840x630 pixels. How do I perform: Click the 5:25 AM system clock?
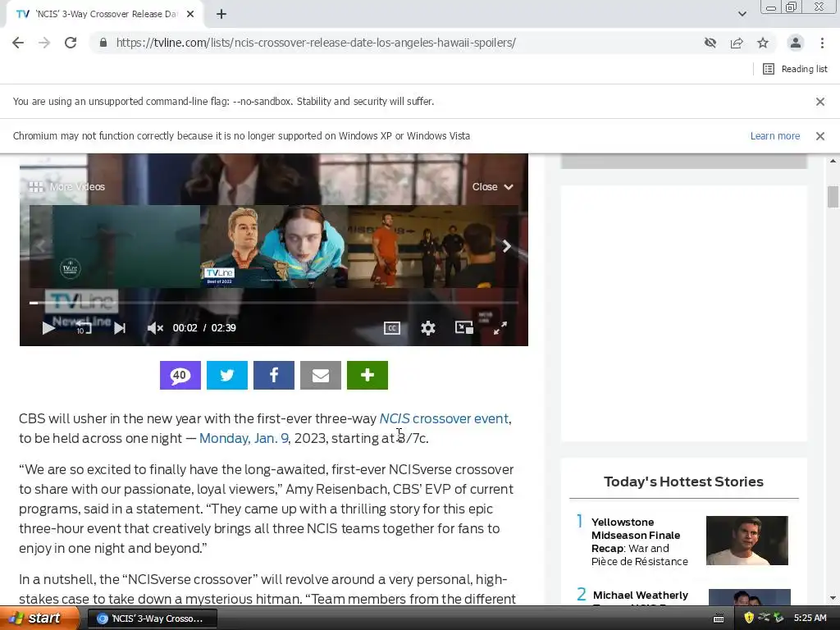810,619
